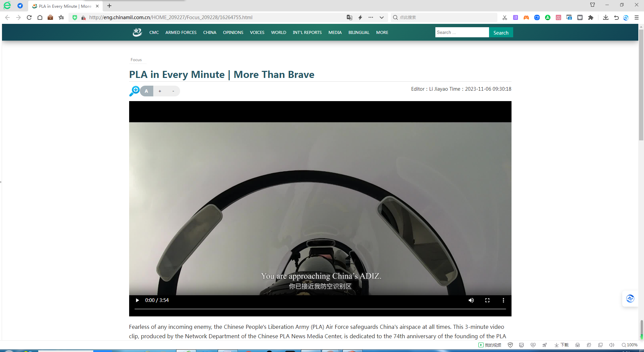Open the VOICES section
644x352 pixels.
click(x=257, y=33)
